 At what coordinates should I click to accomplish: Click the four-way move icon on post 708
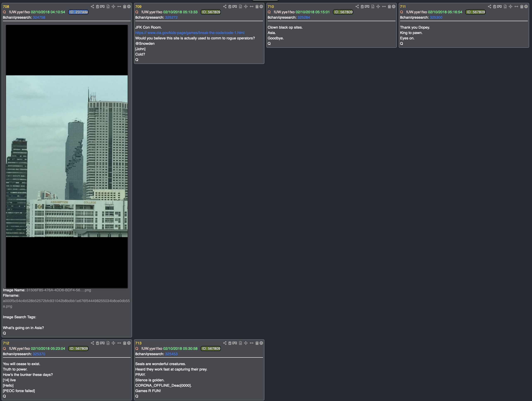113,6
